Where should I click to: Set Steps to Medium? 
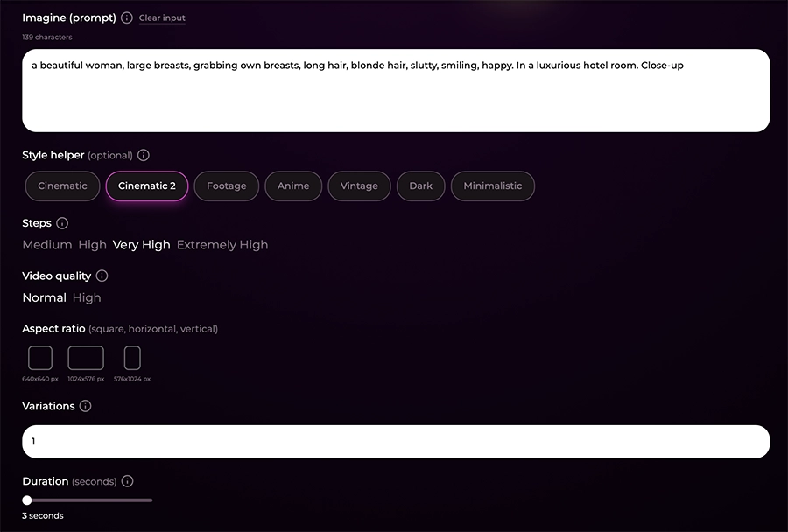pos(46,245)
